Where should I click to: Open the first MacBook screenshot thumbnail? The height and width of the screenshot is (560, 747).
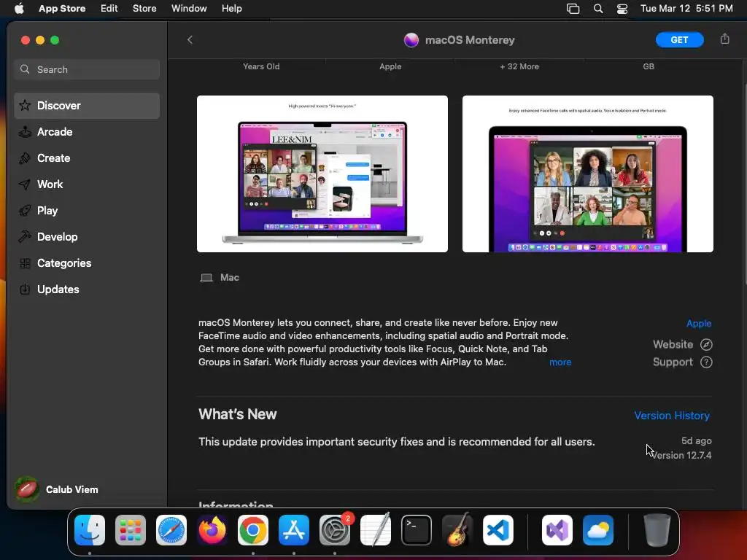[322, 174]
